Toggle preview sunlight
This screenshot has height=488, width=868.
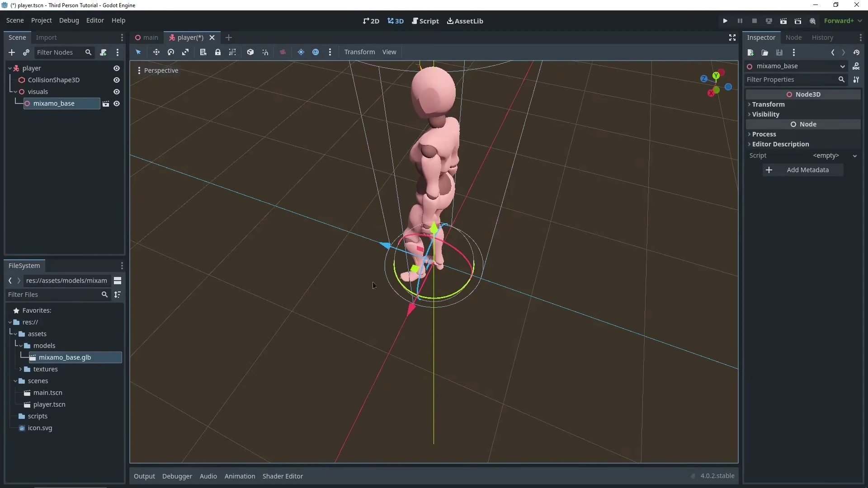pyautogui.click(x=301, y=52)
